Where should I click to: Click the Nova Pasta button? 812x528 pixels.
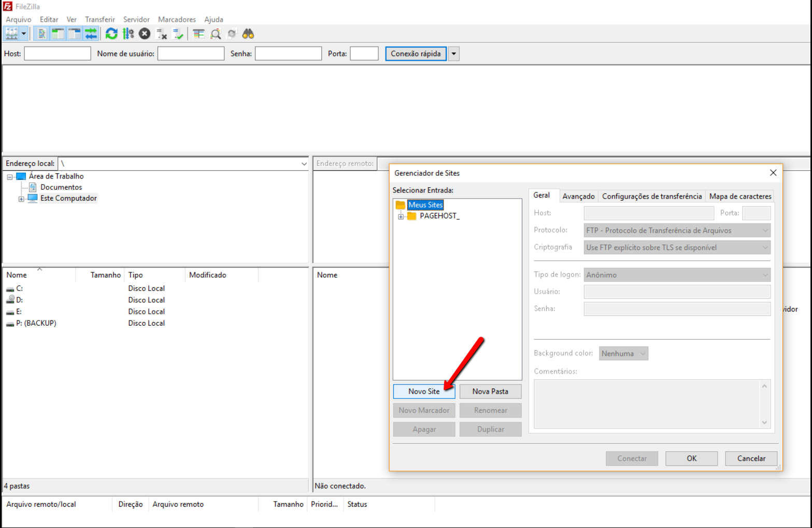(490, 391)
